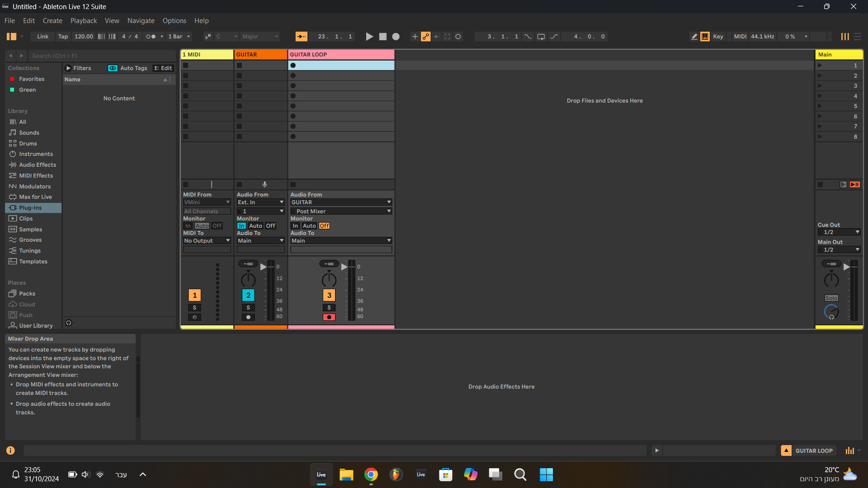
Task: Click the Capture MIDI icon
Action: [x=448, y=37]
